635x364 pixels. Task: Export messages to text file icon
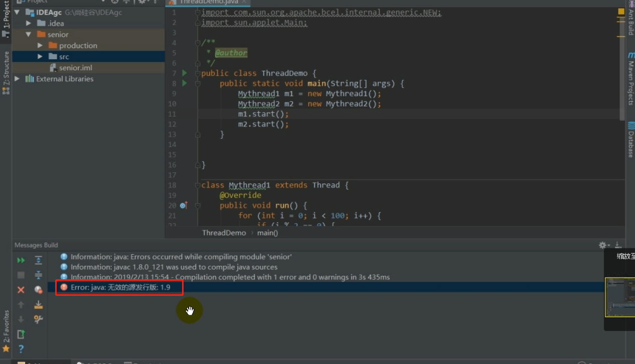pos(21,334)
